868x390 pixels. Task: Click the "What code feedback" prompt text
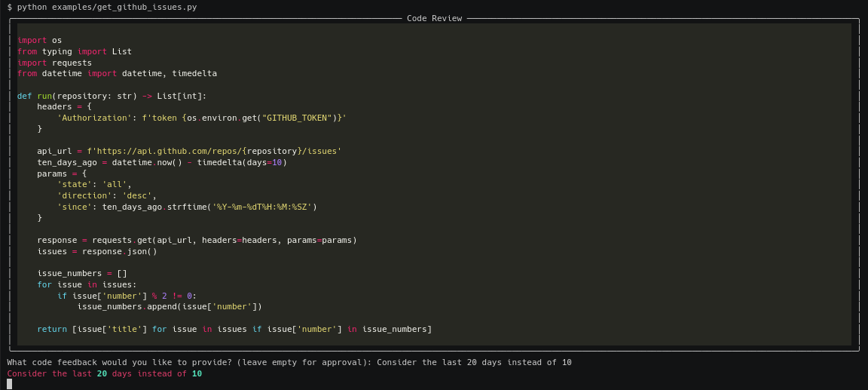coord(188,362)
